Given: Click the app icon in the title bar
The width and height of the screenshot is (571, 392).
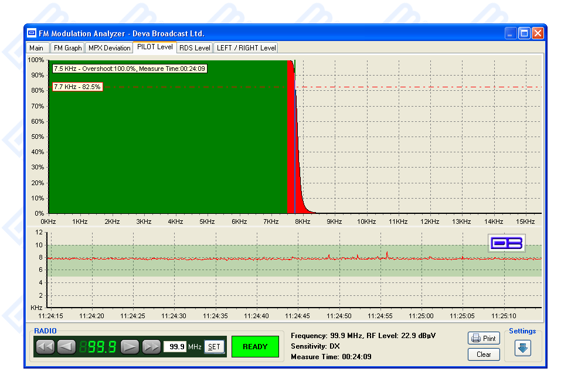Looking at the screenshot, I should pos(32,33).
